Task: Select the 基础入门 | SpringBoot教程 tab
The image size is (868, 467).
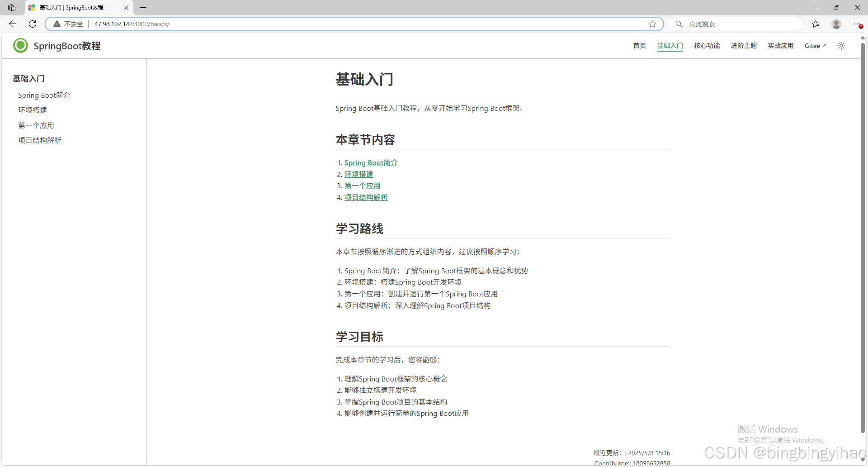Action: point(79,8)
